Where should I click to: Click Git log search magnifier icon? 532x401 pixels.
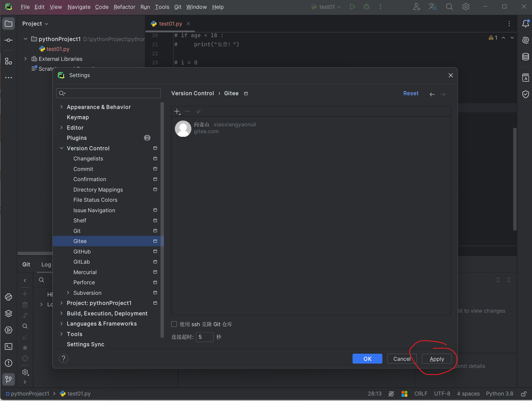[x=42, y=280]
